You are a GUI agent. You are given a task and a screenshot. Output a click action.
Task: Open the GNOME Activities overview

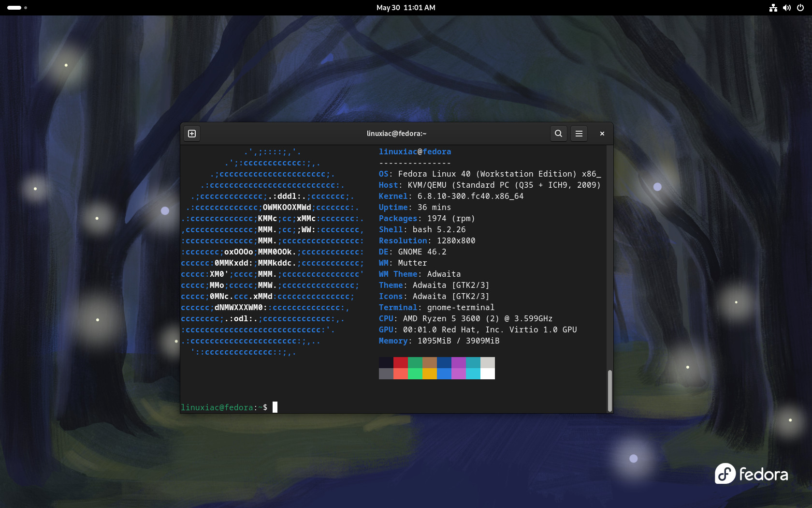17,8
